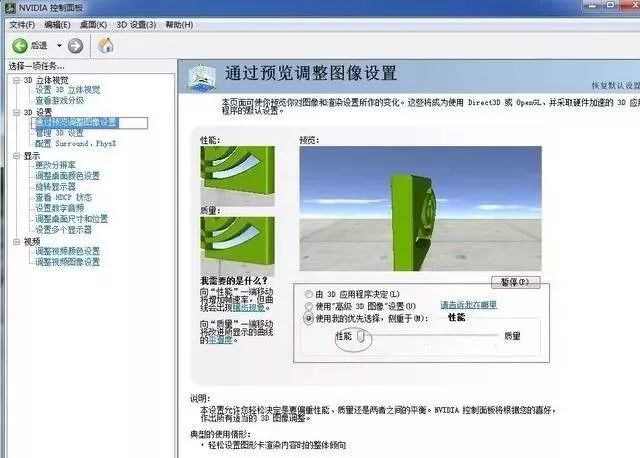Select 管理 3D 设置 in tree
This screenshot has width=640, height=458.
click(x=60, y=133)
